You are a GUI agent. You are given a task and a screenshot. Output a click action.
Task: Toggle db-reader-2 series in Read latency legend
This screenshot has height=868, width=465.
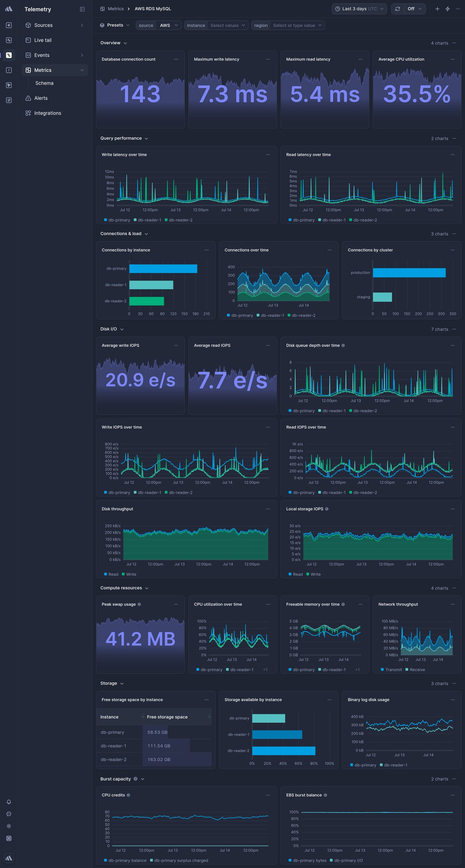(x=363, y=220)
